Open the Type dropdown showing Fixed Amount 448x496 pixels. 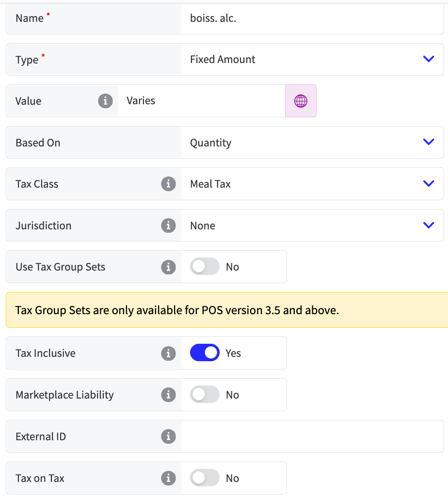coord(312,60)
